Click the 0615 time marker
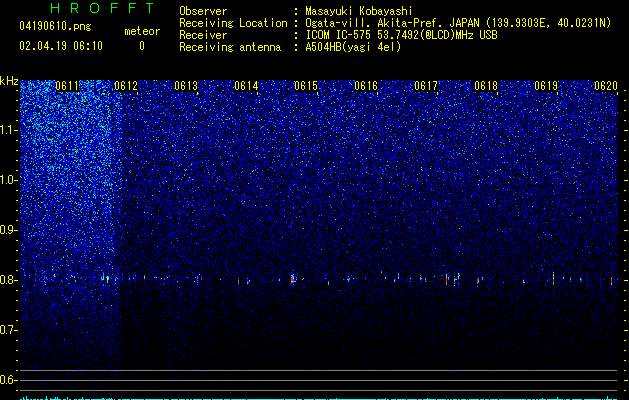The height and width of the screenshot is (400, 629). [306, 86]
